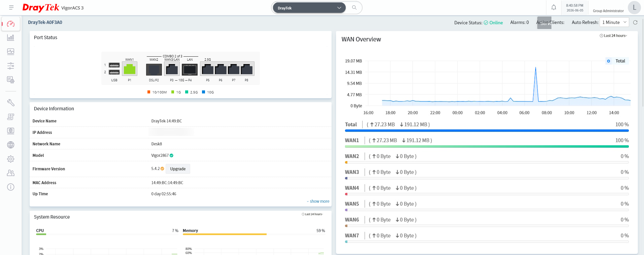Click Device Name value DrayTek-14:49:BC
This screenshot has height=255, width=644.
coord(167,121)
